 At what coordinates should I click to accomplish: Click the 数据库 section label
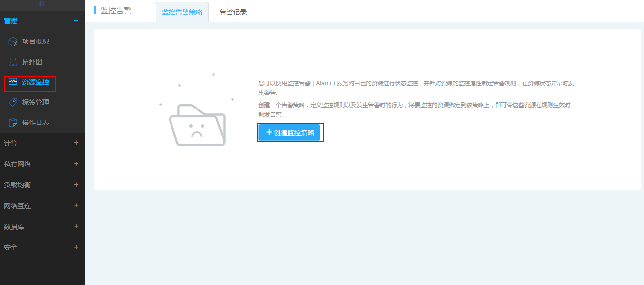click(x=14, y=227)
